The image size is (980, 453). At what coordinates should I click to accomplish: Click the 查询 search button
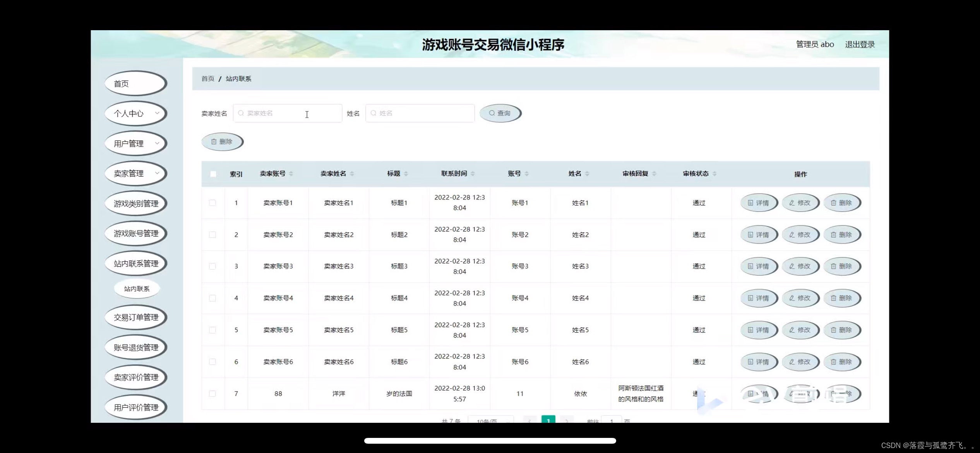[500, 113]
